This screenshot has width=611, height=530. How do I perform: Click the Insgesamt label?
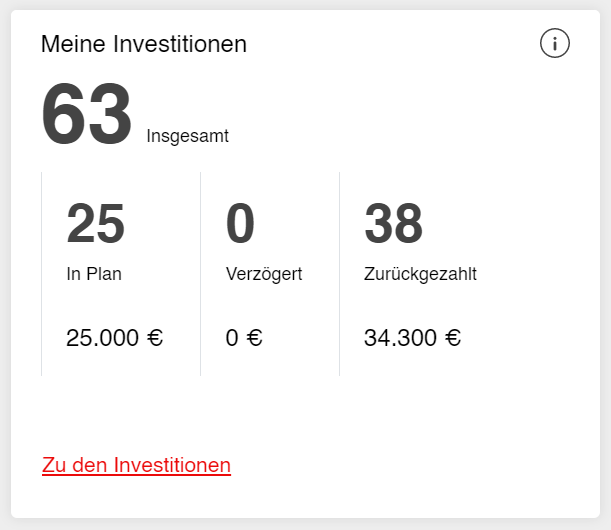[187, 136]
